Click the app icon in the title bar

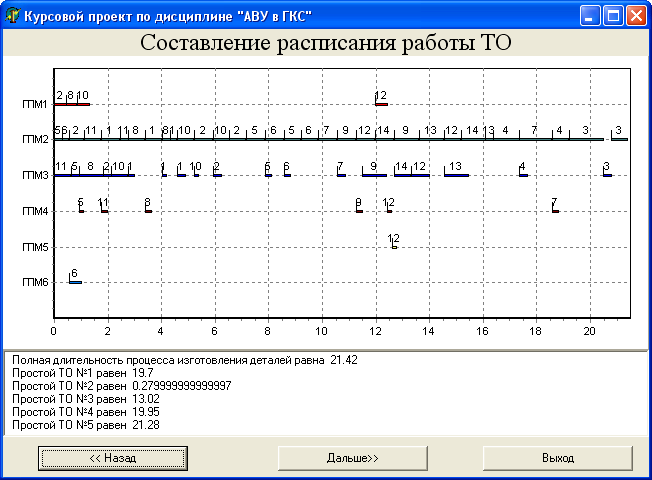pyautogui.click(x=12, y=15)
